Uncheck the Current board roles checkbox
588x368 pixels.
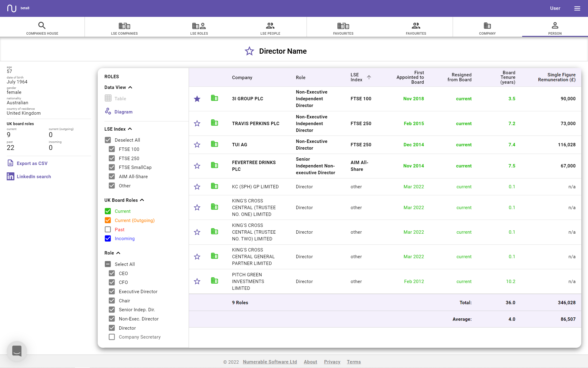108,211
